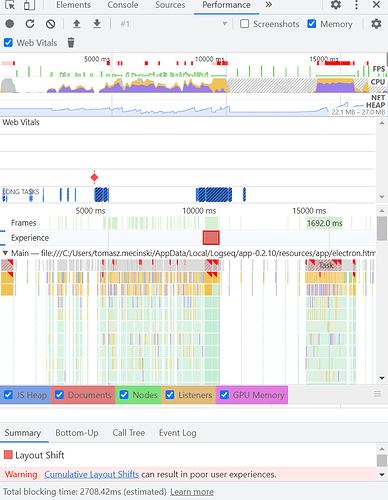Switch to the Console tab
This screenshot has height=500, width=388.
pyautogui.click(x=123, y=5)
